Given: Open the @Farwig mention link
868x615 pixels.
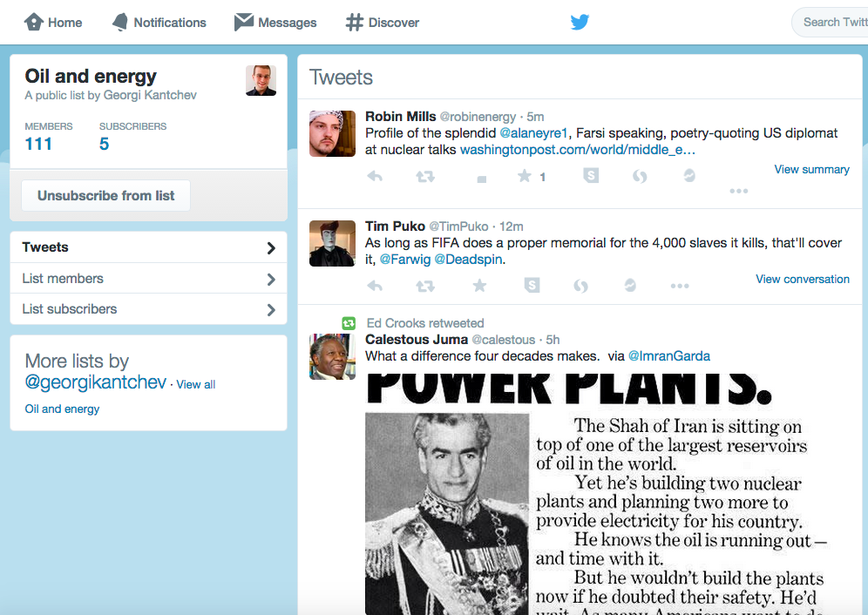Looking at the screenshot, I should (405, 259).
